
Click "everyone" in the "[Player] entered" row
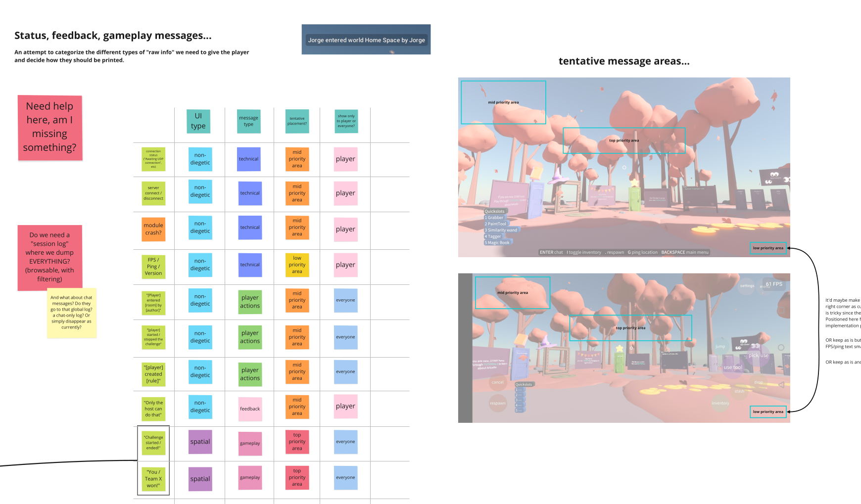click(345, 301)
